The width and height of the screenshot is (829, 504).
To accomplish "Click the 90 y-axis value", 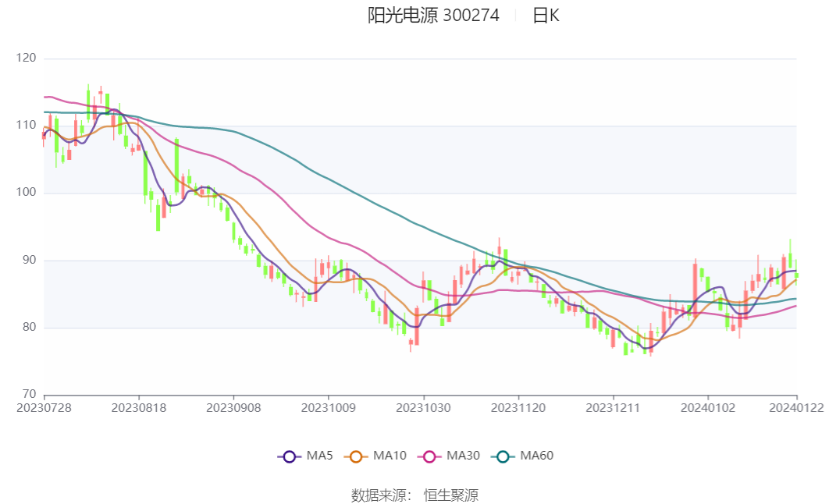I will pyautogui.click(x=30, y=260).
